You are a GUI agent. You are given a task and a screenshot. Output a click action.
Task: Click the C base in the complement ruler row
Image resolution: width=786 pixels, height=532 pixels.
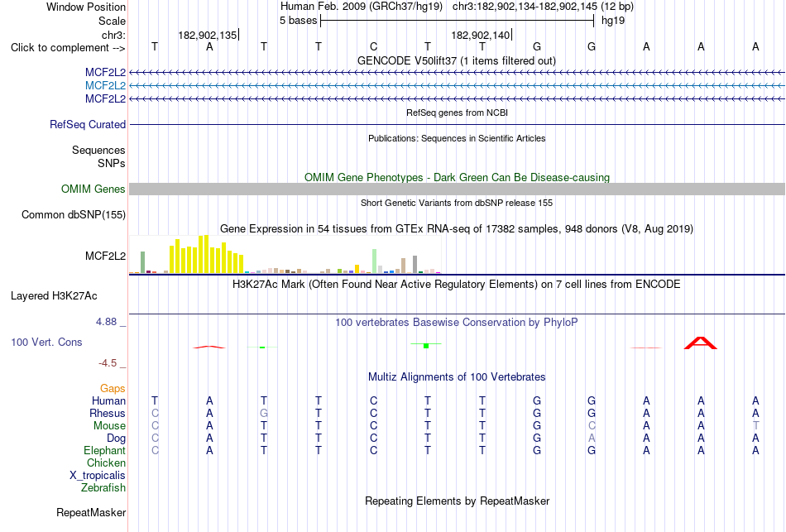[373, 46]
